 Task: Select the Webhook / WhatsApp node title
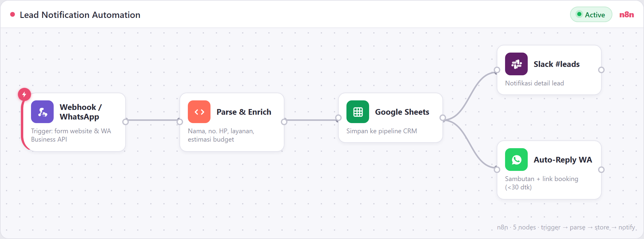click(x=81, y=112)
